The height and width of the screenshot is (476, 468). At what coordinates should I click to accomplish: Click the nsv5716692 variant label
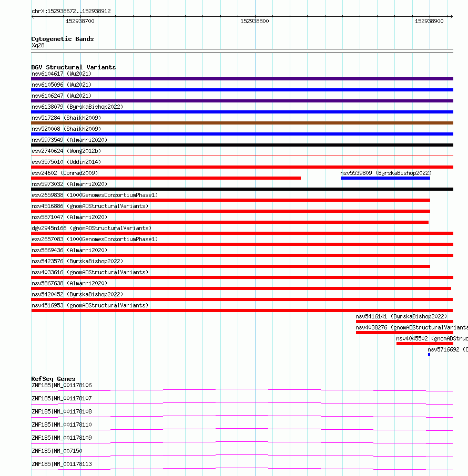pos(447,349)
